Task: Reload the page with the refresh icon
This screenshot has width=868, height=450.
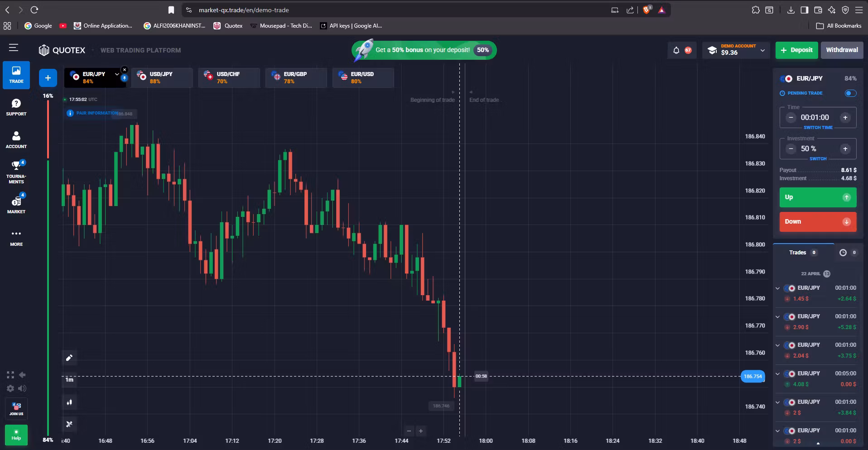Action: tap(34, 10)
